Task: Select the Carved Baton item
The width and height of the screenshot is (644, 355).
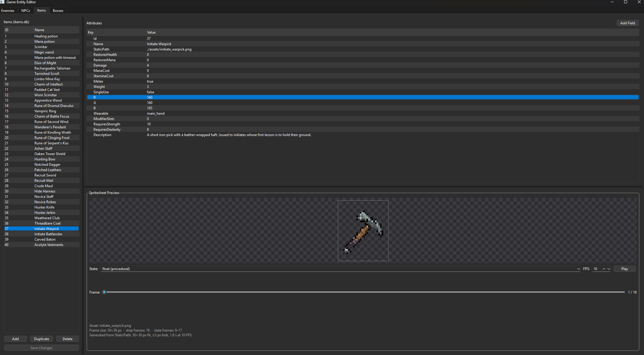Action: pos(42,239)
